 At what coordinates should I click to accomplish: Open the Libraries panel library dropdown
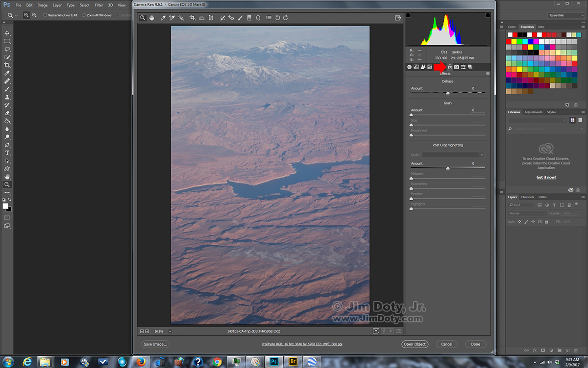[538, 120]
